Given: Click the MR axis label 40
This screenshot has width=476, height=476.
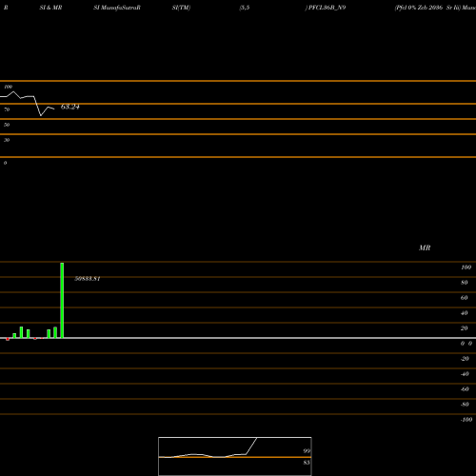Looking at the screenshot, I should tap(465, 313).
